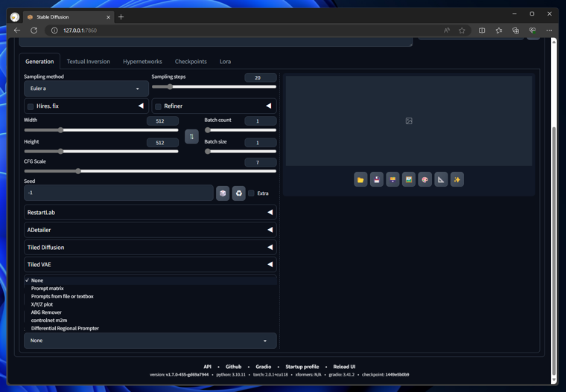The height and width of the screenshot is (392, 566).
Task: Click the read aloud icon
Action: (x=447, y=30)
